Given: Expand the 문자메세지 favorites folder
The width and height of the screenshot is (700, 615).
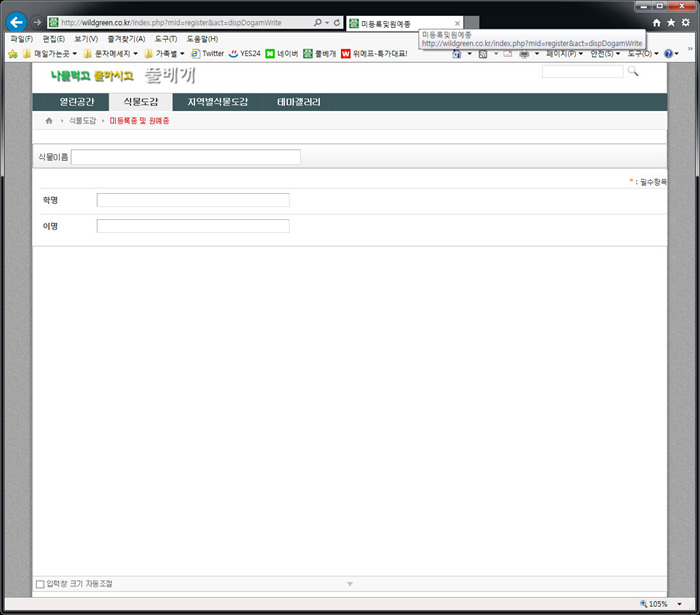Looking at the screenshot, I should pyautogui.click(x=110, y=54).
